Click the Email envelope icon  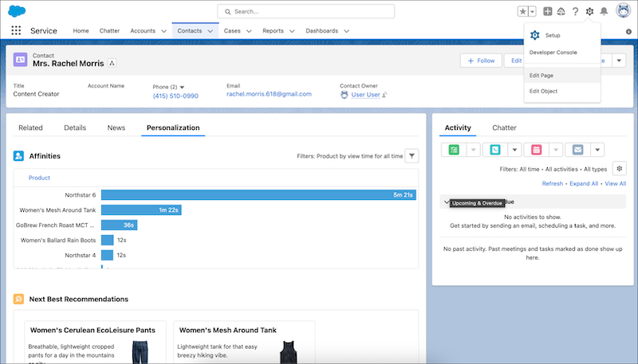pyautogui.click(x=577, y=150)
